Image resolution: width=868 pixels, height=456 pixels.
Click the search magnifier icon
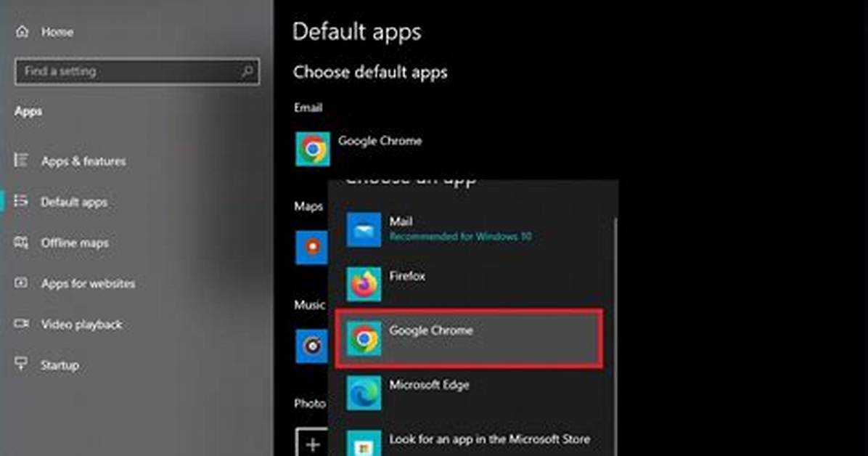click(247, 71)
